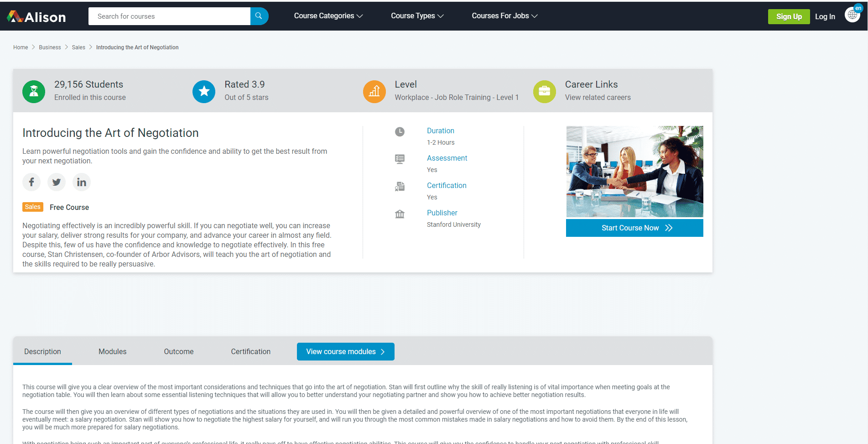This screenshot has height=444, width=868.
Task: Share the course on Facebook
Action: (x=31, y=182)
